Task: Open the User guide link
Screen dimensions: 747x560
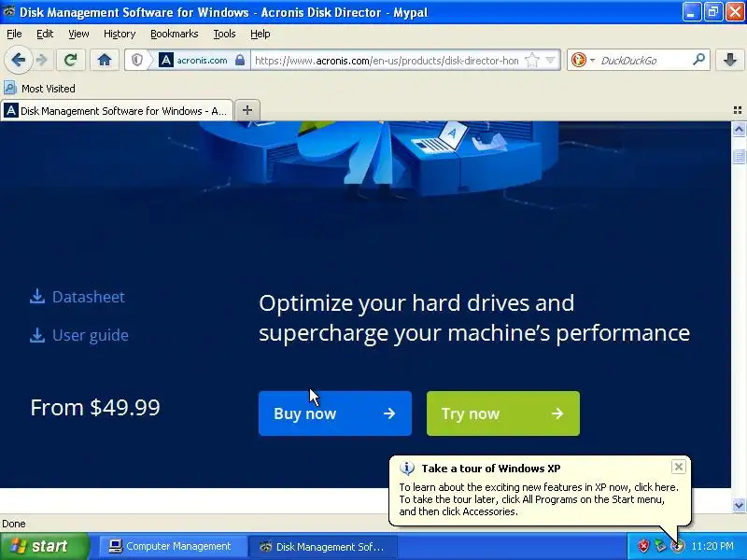Action: pyautogui.click(x=79, y=335)
